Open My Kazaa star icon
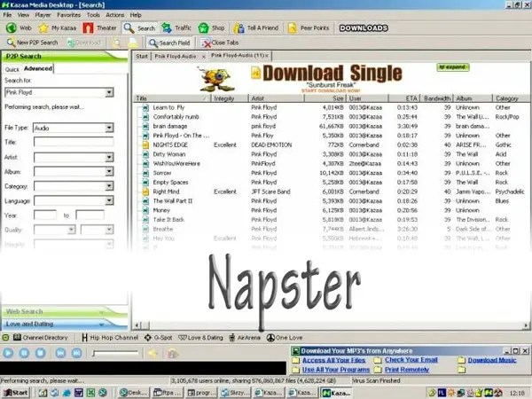The width and height of the screenshot is (532, 399). click(43, 27)
